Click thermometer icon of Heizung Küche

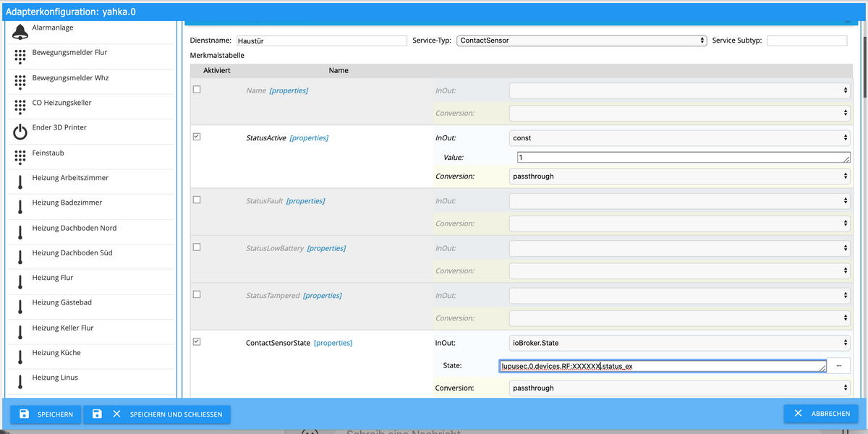tap(20, 357)
